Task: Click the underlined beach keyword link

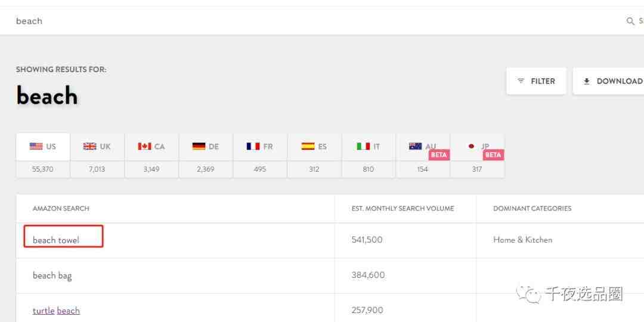Action: pos(68,311)
